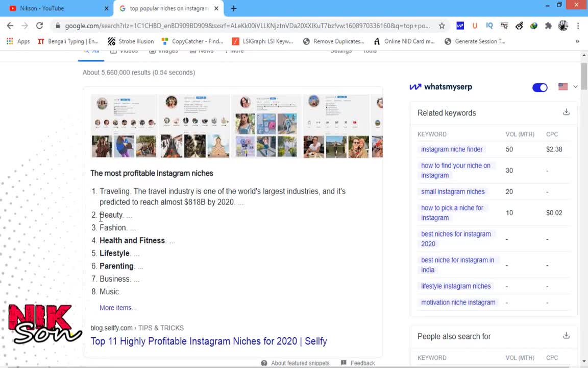This screenshot has height=368, width=588.
Task: Close the Nikson - YouTube tab
Action: point(107,8)
